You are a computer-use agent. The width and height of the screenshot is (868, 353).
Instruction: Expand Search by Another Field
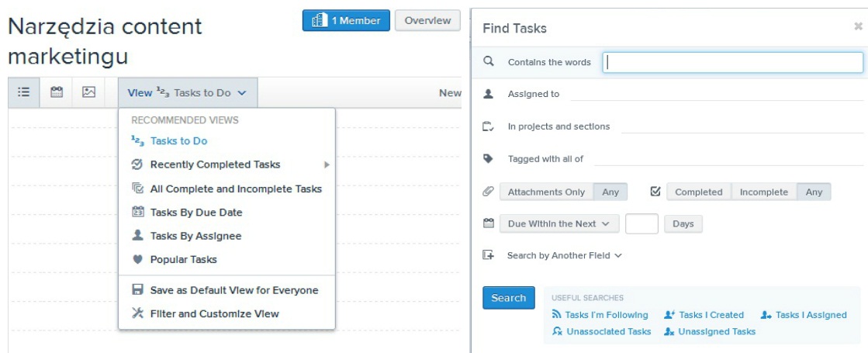(564, 255)
